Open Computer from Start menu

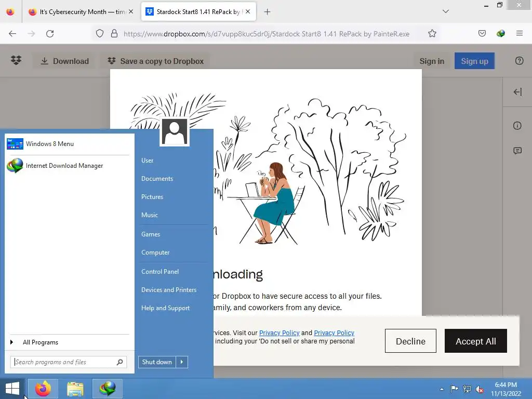pos(155,252)
